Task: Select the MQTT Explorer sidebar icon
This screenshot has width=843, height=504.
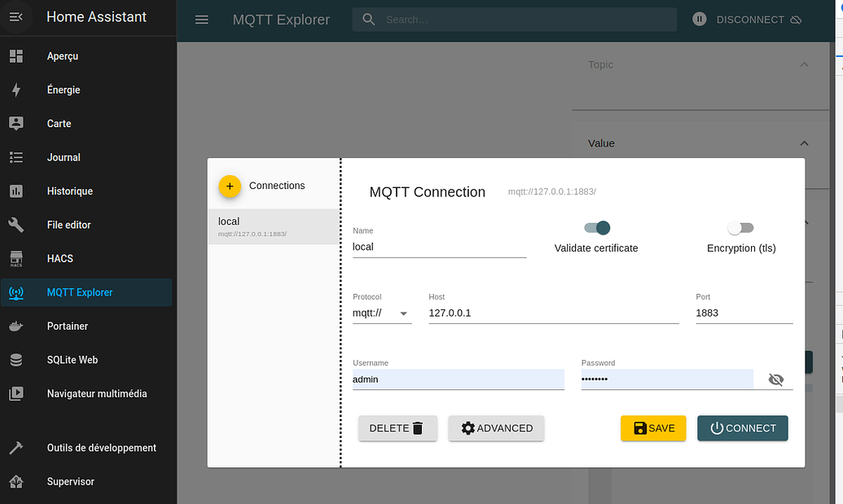Action: click(x=16, y=291)
